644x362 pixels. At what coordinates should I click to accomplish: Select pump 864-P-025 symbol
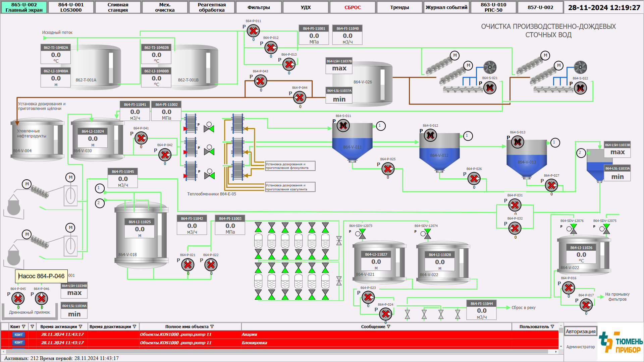tap(388, 169)
